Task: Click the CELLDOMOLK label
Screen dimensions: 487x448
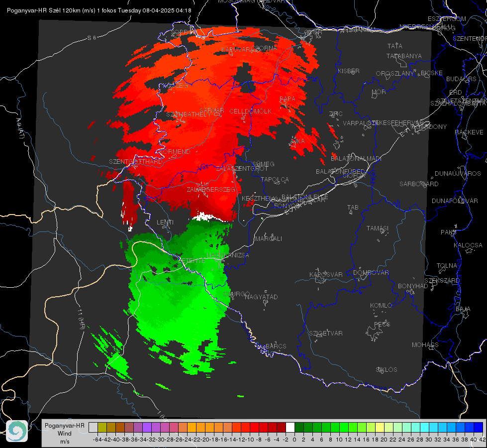Action: [x=250, y=112]
